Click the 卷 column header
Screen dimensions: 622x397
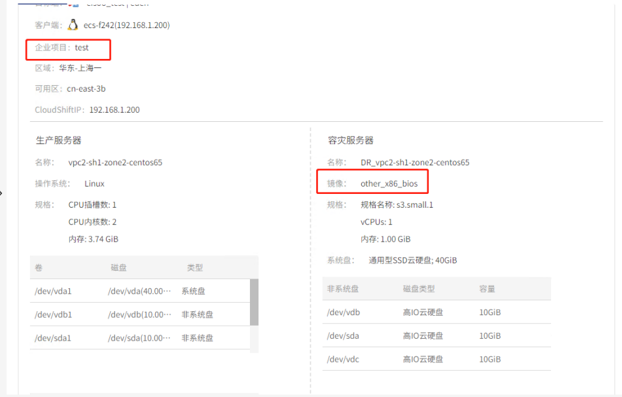38,268
